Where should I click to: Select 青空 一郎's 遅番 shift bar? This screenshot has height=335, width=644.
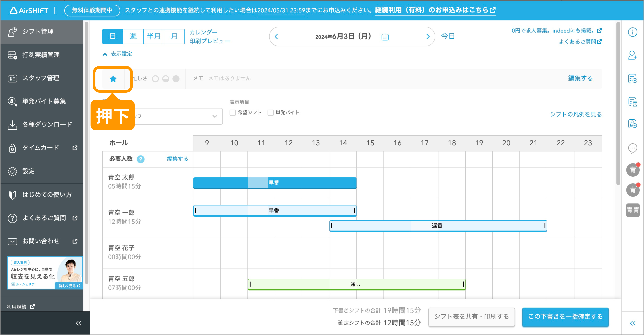(438, 226)
